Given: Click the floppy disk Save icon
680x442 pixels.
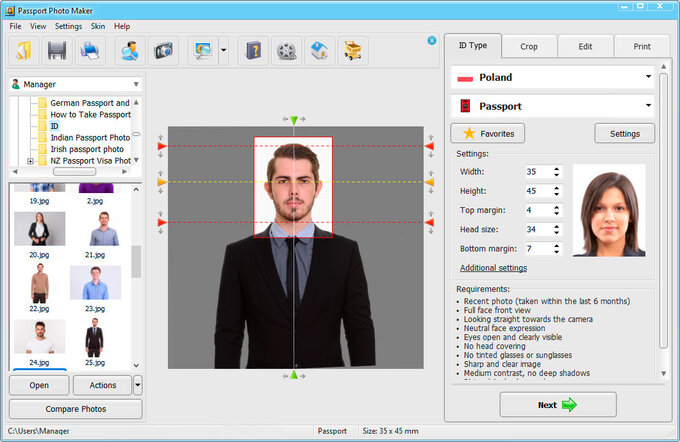Looking at the screenshot, I should point(57,51).
